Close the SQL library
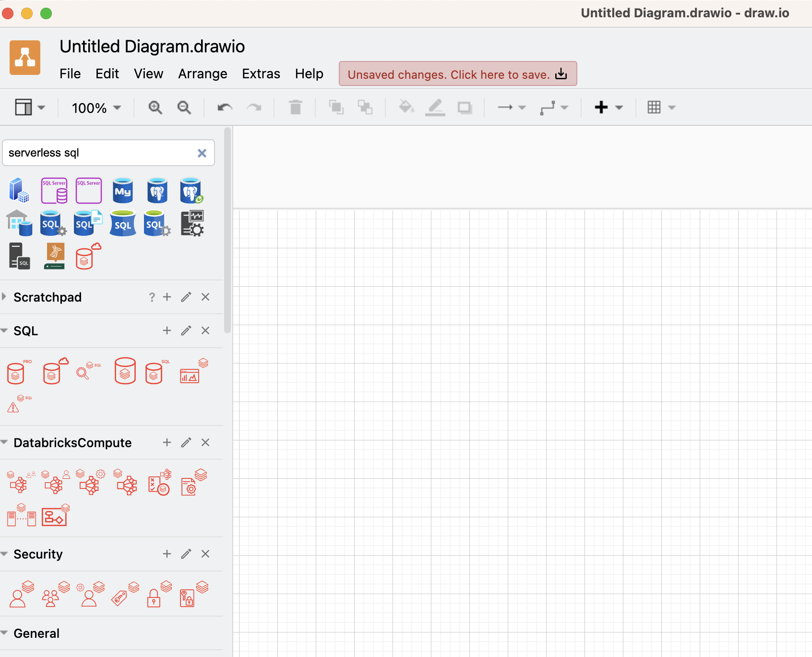Image resolution: width=812 pixels, height=657 pixels. (205, 330)
